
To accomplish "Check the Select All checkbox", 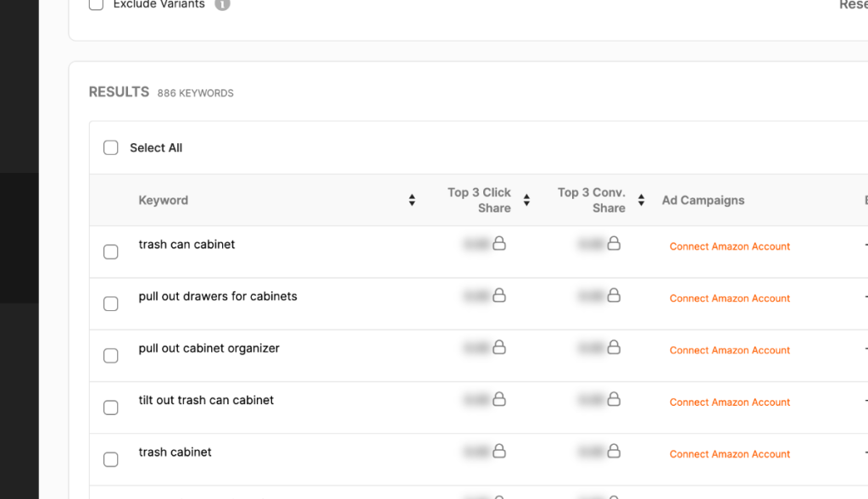I will (111, 147).
